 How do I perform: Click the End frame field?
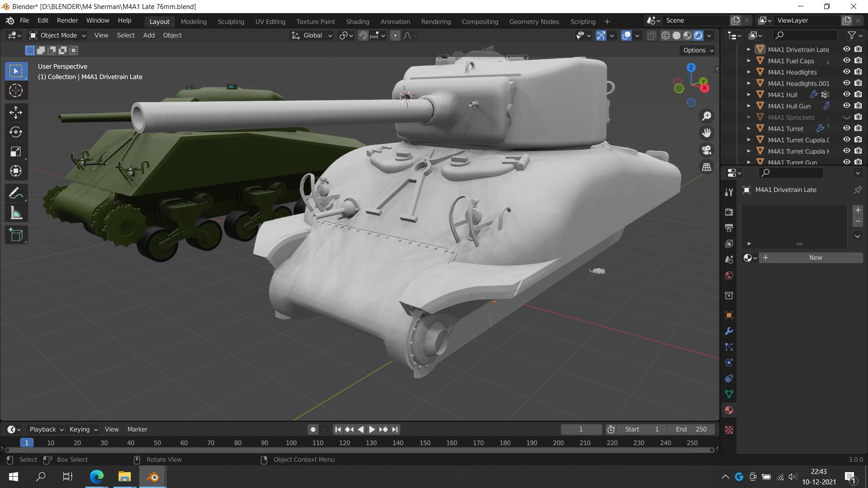pos(691,429)
